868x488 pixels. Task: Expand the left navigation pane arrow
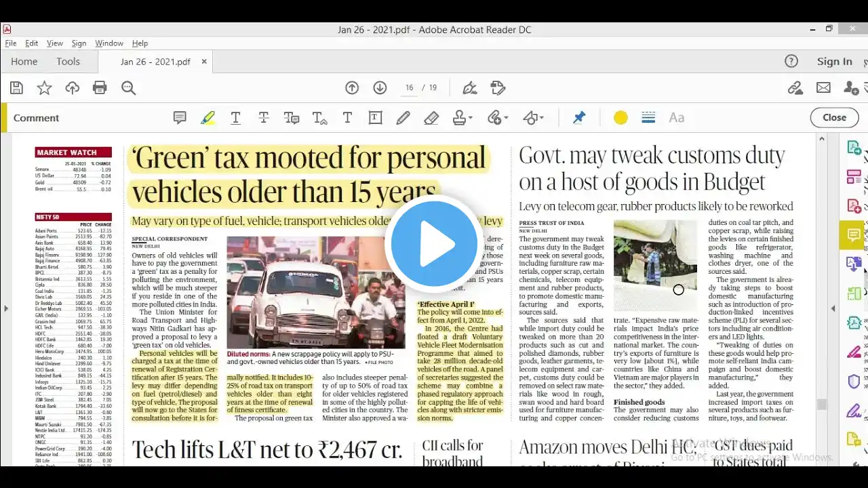pyautogui.click(x=5, y=308)
